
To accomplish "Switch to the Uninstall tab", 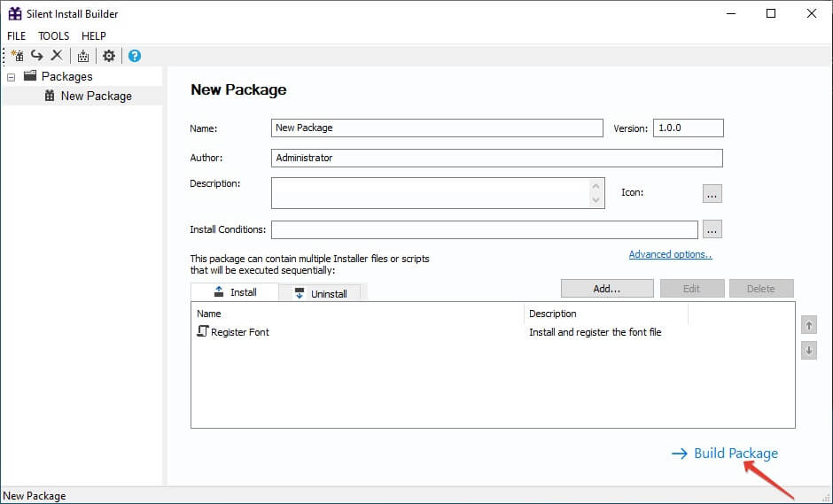I will [x=320, y=293].
